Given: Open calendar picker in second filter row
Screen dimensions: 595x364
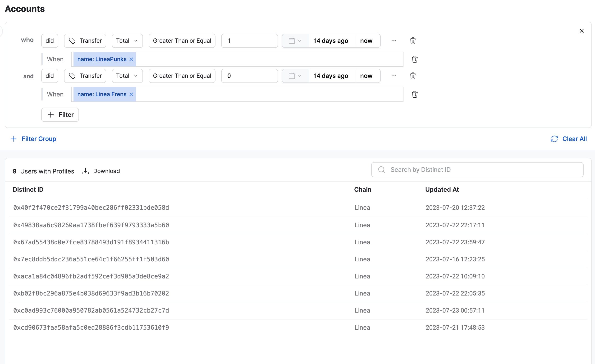Looking at the screenshot, I should [295, 76].
